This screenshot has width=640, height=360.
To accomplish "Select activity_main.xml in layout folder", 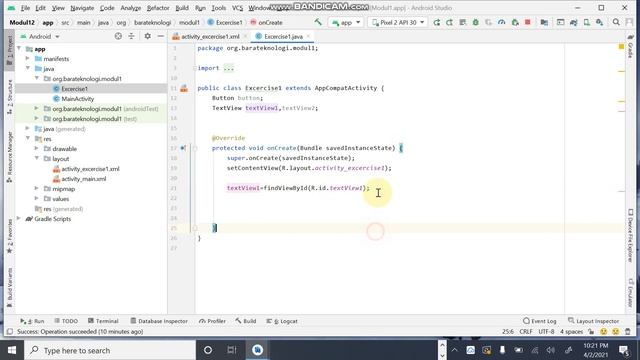I will [x=84, y=179].
